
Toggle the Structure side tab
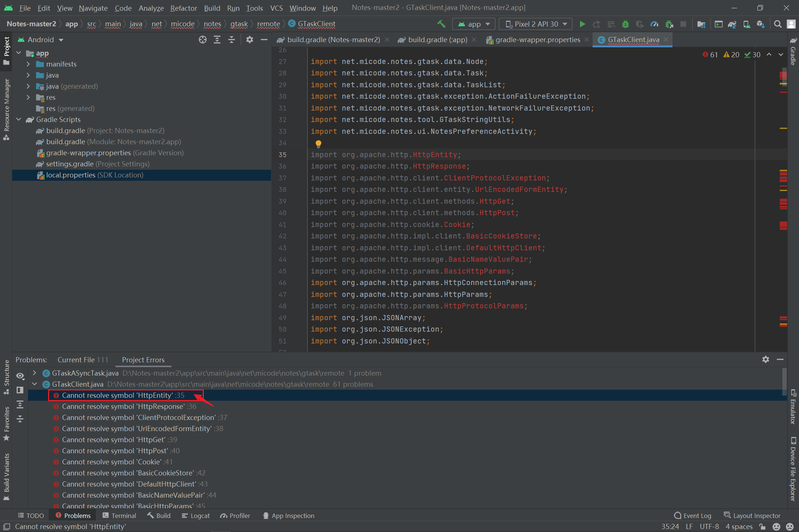click(6, 377)
